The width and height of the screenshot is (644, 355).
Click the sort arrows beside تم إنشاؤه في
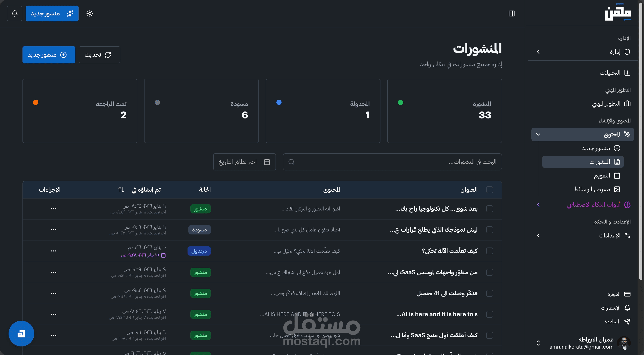[x=121, y=190]
